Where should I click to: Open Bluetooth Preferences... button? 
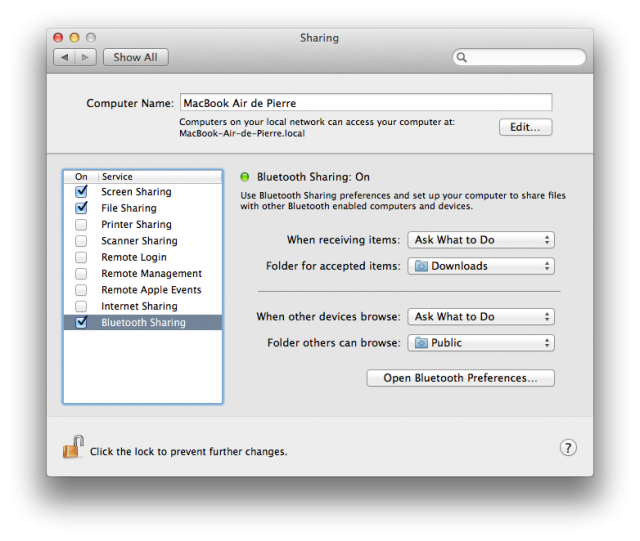tap(460, 378)
